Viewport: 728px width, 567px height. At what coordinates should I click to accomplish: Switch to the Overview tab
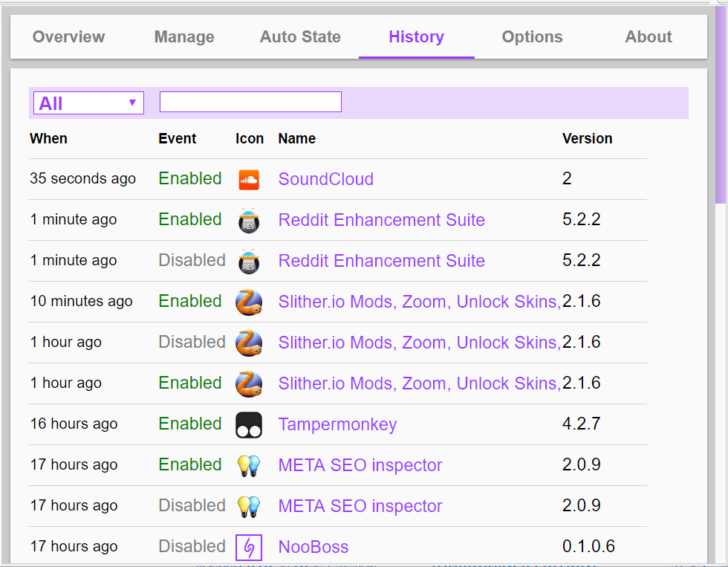68,36
